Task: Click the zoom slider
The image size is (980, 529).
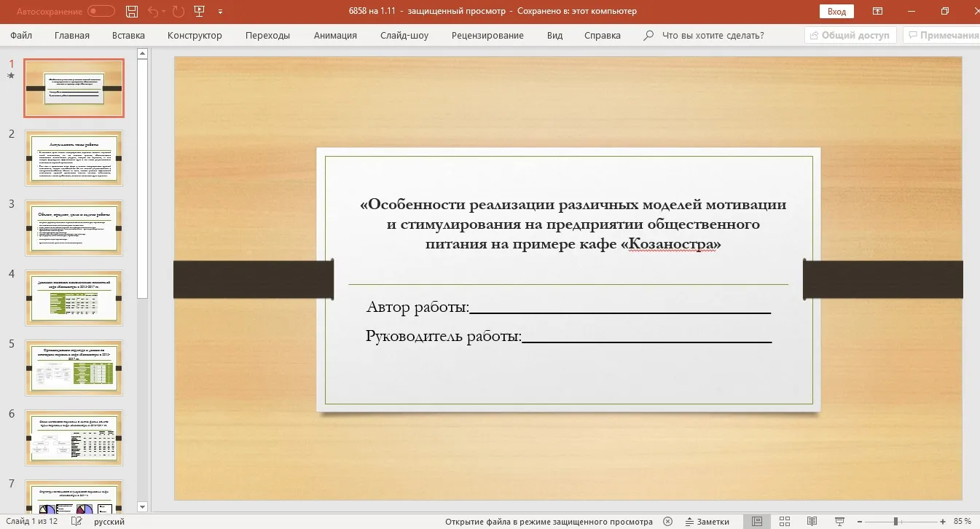Action: 901,522
